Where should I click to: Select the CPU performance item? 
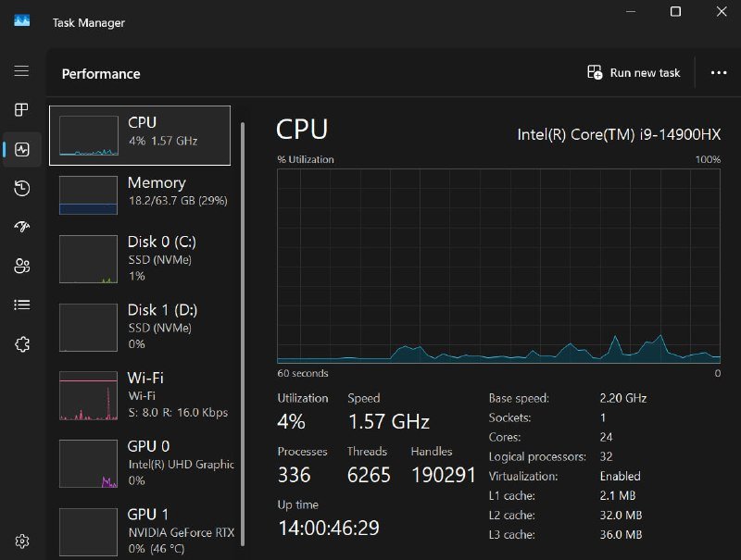(139, 135)
